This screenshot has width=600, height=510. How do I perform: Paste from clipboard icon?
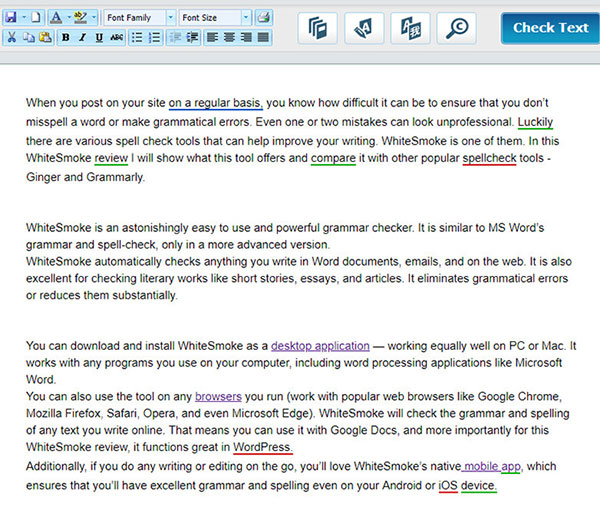pos(45,37)
